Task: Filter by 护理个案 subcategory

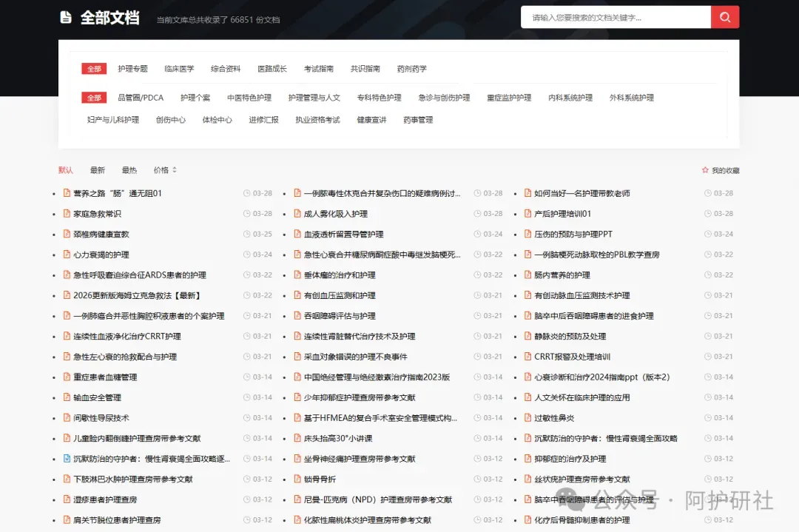Action: point(195,98)
